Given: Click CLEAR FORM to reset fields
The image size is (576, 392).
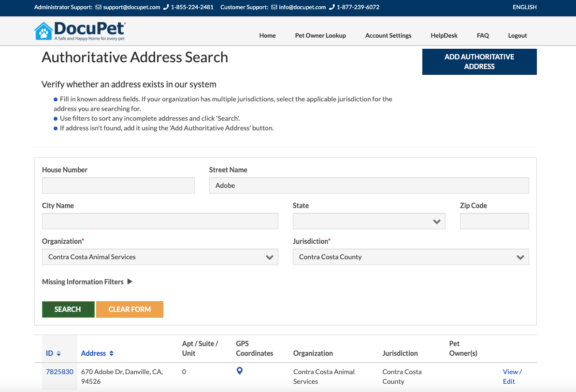Looking at the screenshot, I should tap(130, 309).
